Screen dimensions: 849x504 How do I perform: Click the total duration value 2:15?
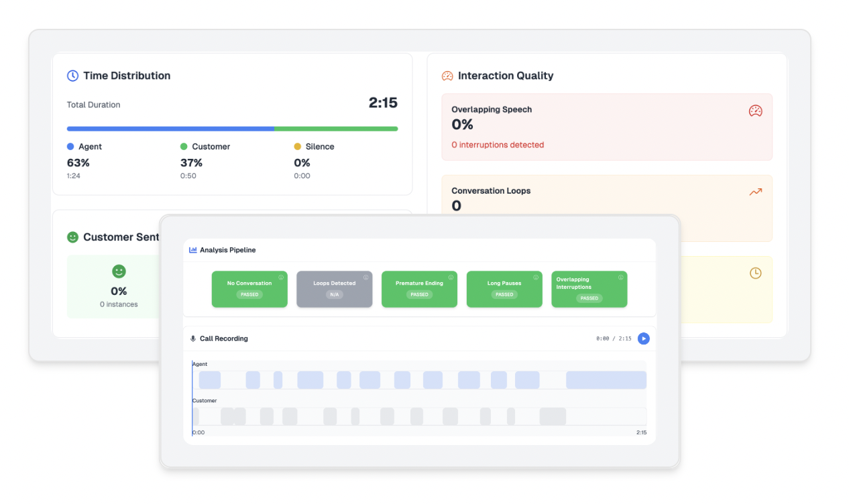coord(383,103)
